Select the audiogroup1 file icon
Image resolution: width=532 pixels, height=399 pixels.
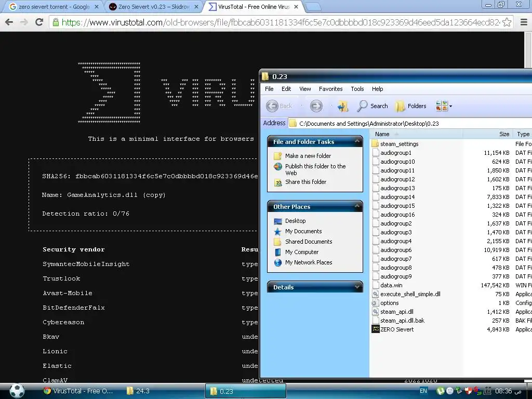click(x=375, y=153)
